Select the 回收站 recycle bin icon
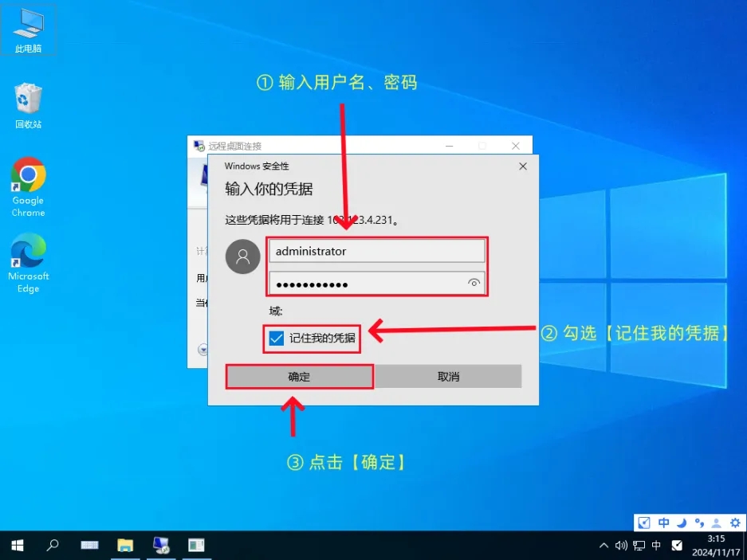 click(28, 104)
